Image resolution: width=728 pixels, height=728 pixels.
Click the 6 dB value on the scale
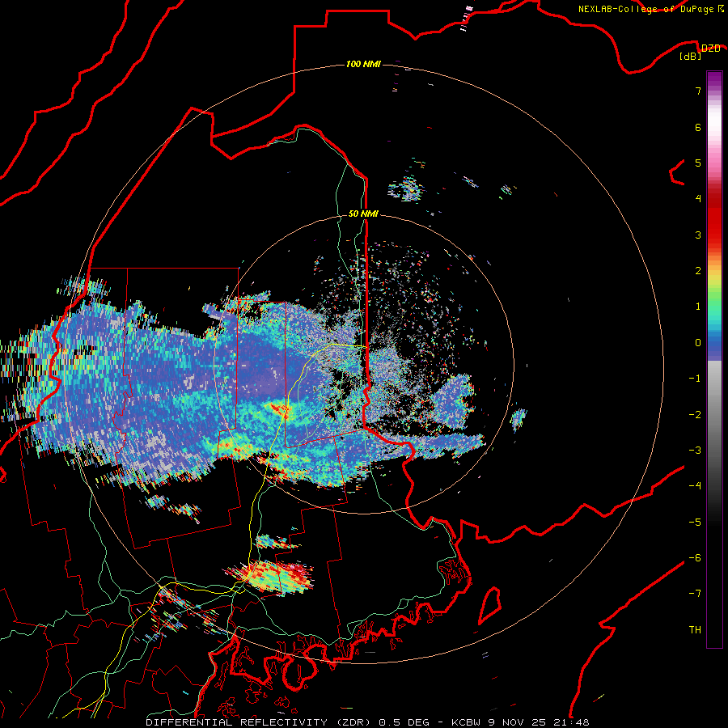pyautogui.click(x=698, y=127)
